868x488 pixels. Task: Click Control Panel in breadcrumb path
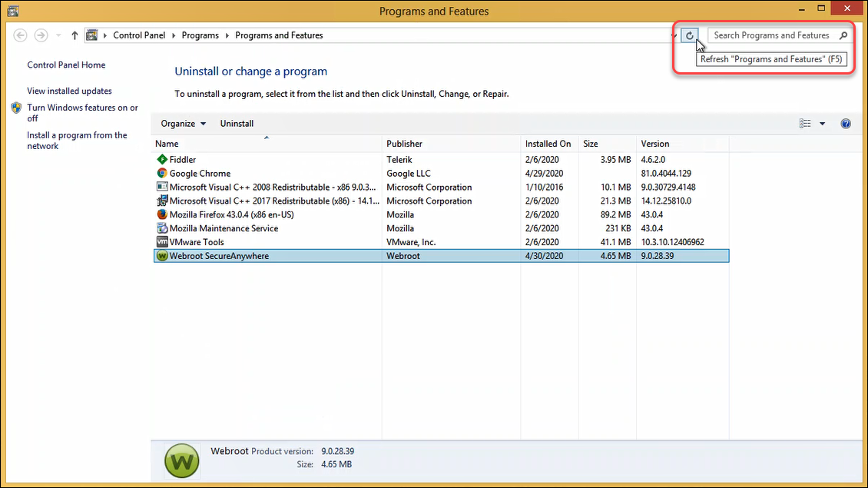click(x=139, y=35)
